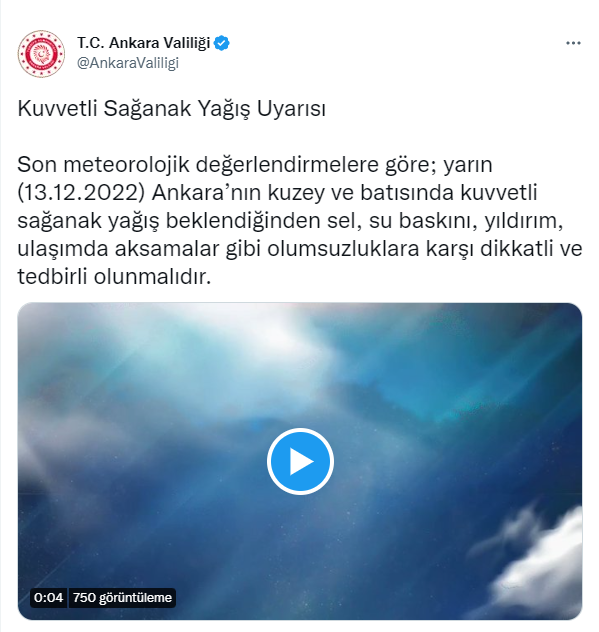Image resolution: width=599 pixels, height=632 pixels.
Task: Play the embedded video
Action: coord(300,462)
